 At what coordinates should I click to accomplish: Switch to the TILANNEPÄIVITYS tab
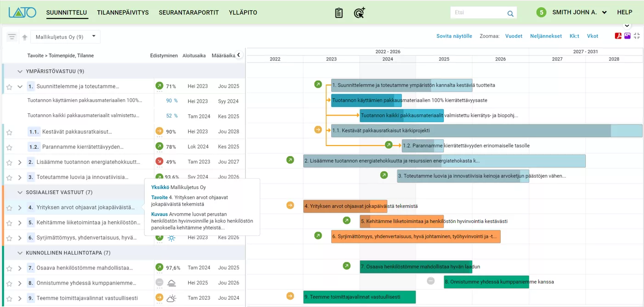123,12
